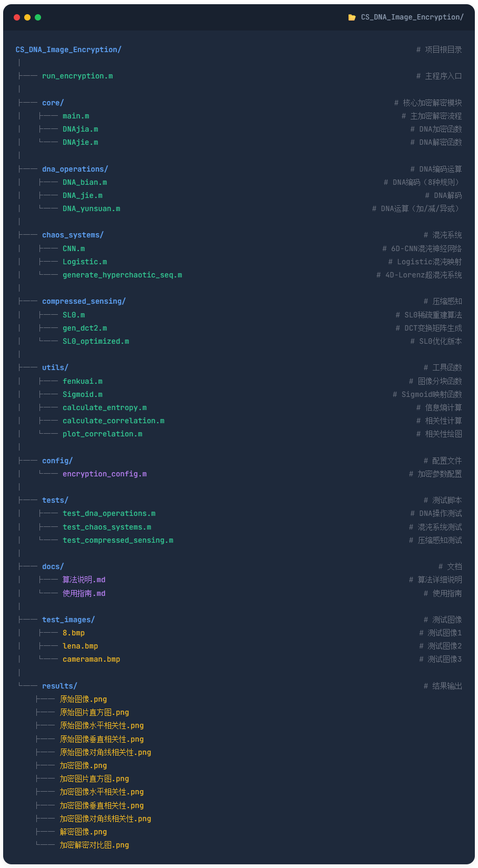Expand the chaos_systems/ directory

[x=73, y=235]
